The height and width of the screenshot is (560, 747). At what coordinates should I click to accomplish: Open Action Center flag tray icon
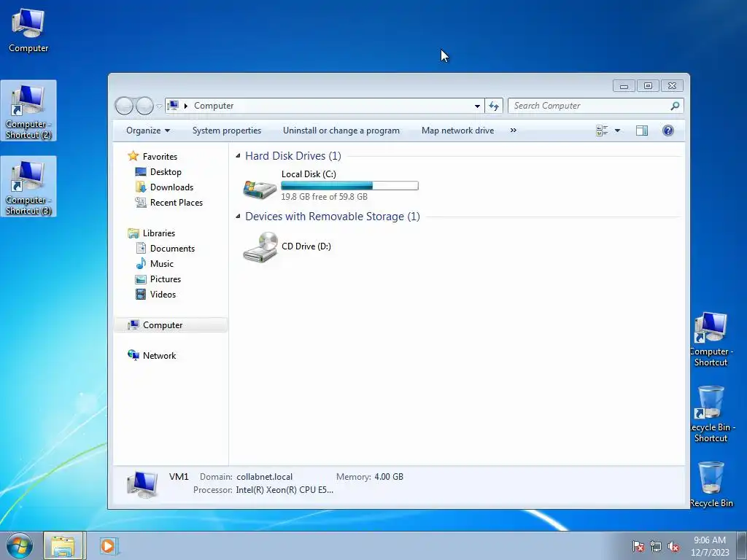click(x=638, y=547)
